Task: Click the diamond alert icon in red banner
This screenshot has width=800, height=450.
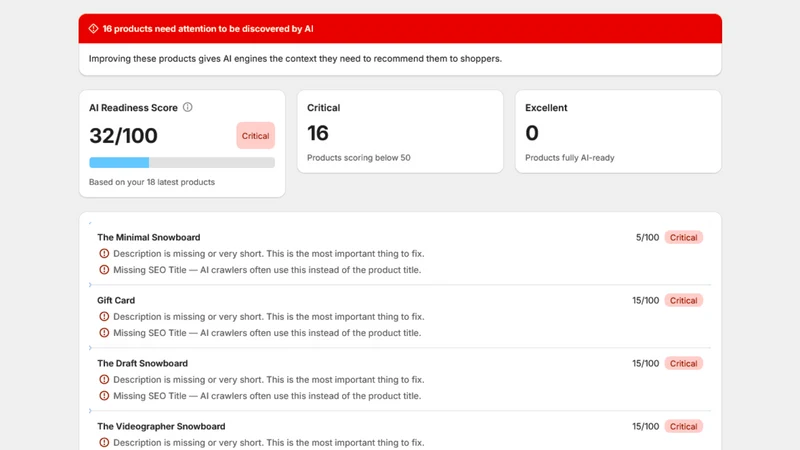Action: [93, 29]
